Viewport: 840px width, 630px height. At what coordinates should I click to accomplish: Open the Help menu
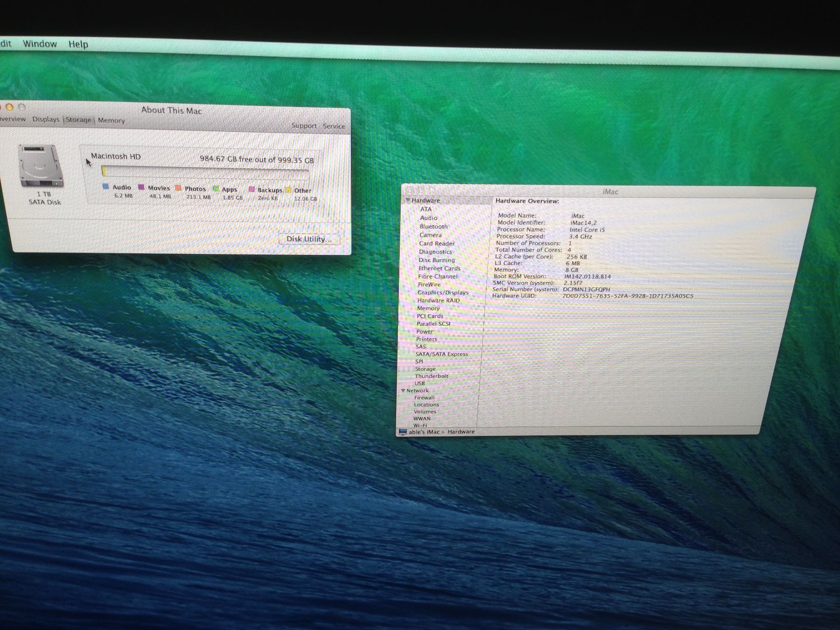click(78, 44)
